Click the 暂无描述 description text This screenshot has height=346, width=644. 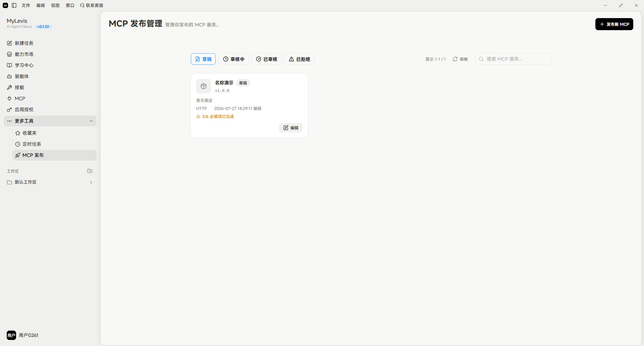tap(204, 101)
